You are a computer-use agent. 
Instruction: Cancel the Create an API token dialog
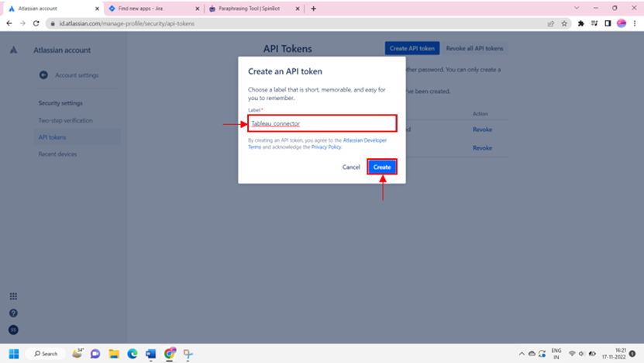pos(351,167)
